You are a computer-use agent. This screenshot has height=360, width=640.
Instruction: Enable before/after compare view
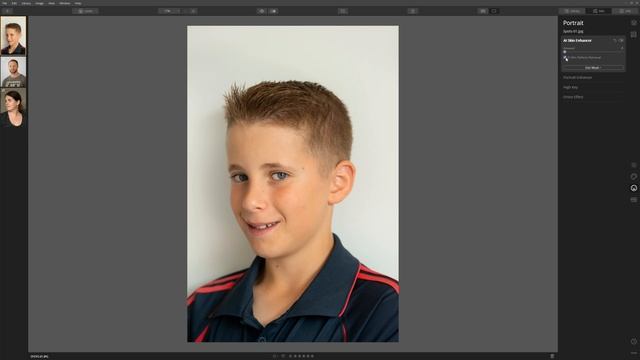[x=273, y=11]
